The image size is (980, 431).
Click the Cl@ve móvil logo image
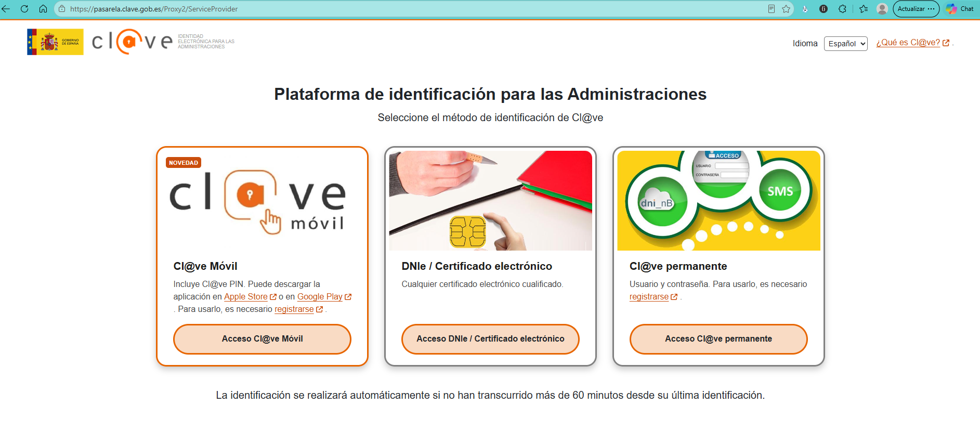[258, 202]
